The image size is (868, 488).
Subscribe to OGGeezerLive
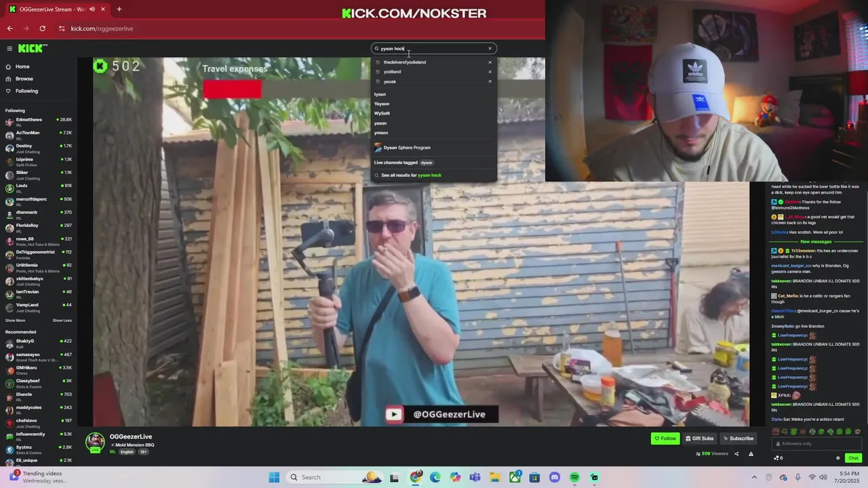[x=738, y=439]
